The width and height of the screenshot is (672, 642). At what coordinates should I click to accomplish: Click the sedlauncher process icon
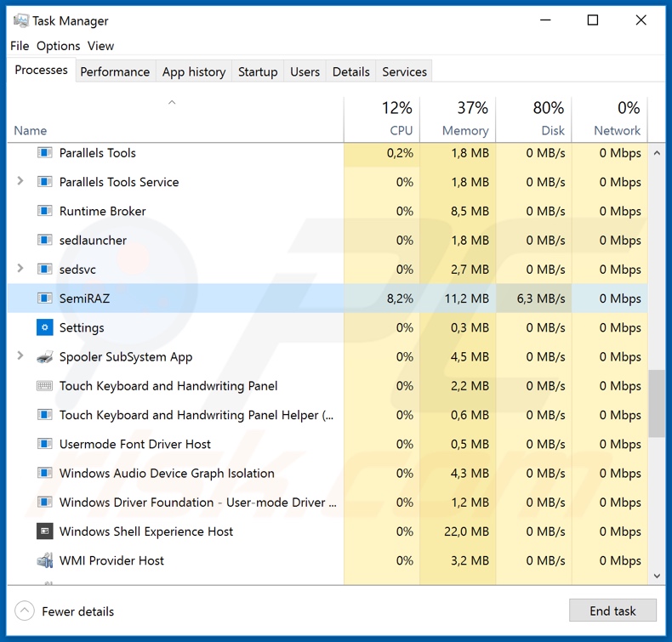44,240
